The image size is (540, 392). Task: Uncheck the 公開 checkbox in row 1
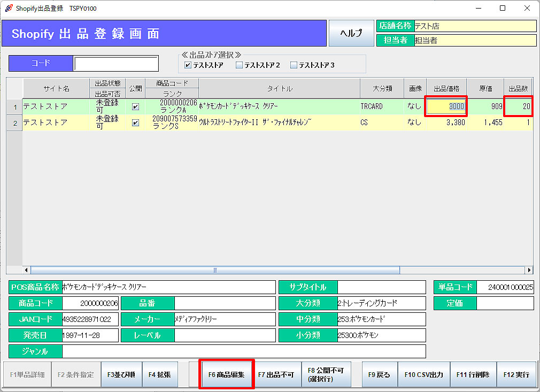(x=135, y=106)
